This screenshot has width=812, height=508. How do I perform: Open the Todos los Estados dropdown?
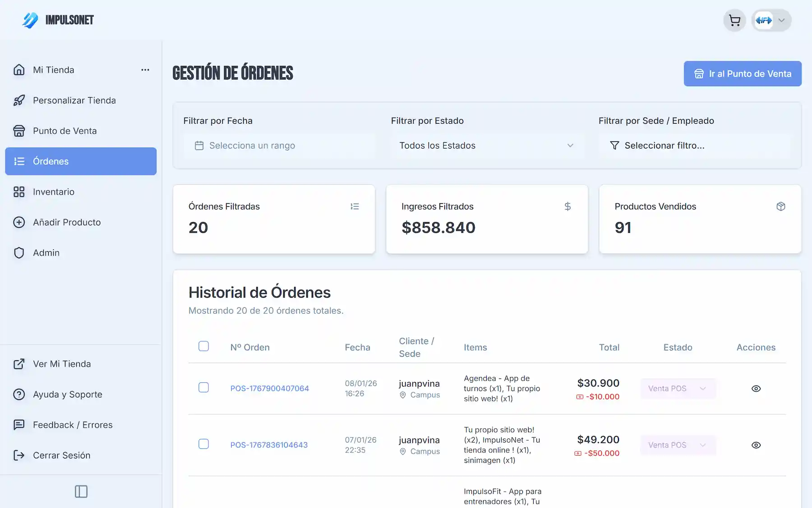click(x=487, y=145)
